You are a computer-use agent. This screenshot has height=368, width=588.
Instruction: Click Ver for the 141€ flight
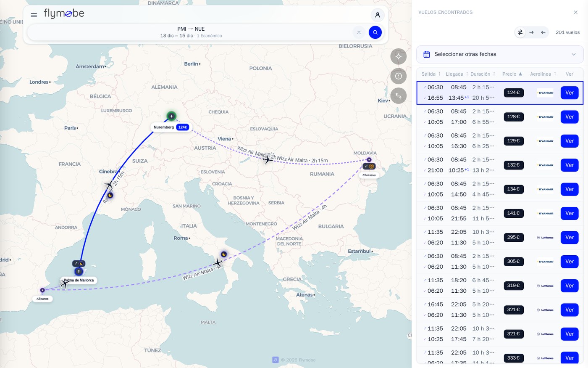pos(570,213)
